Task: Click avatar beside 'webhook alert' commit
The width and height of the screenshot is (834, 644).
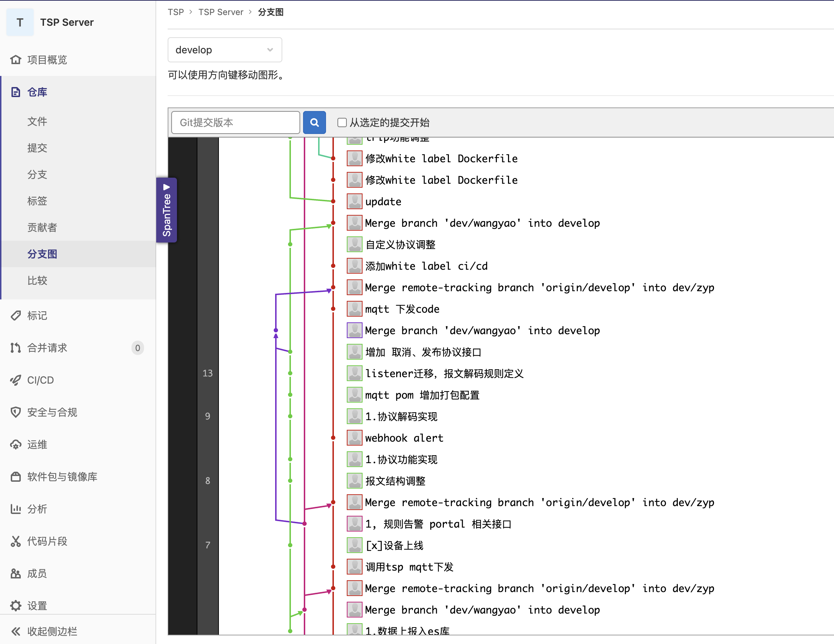Action: [354, 438]
